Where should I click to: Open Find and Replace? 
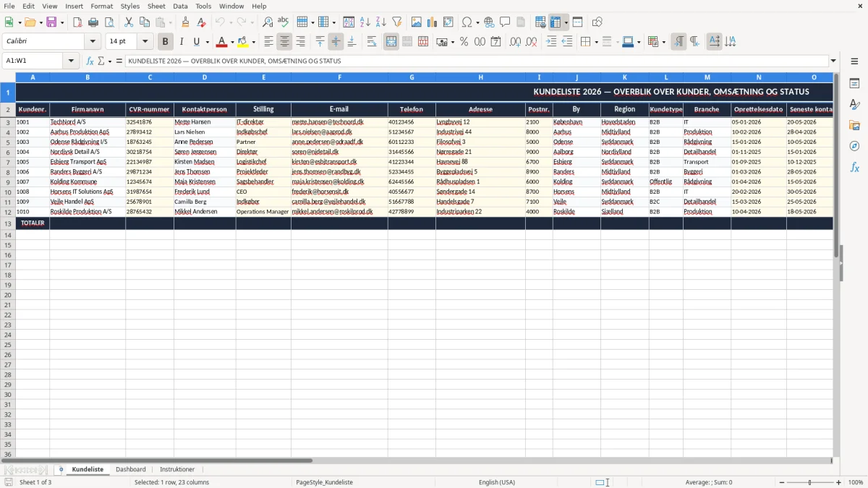[x=268, y=22]
